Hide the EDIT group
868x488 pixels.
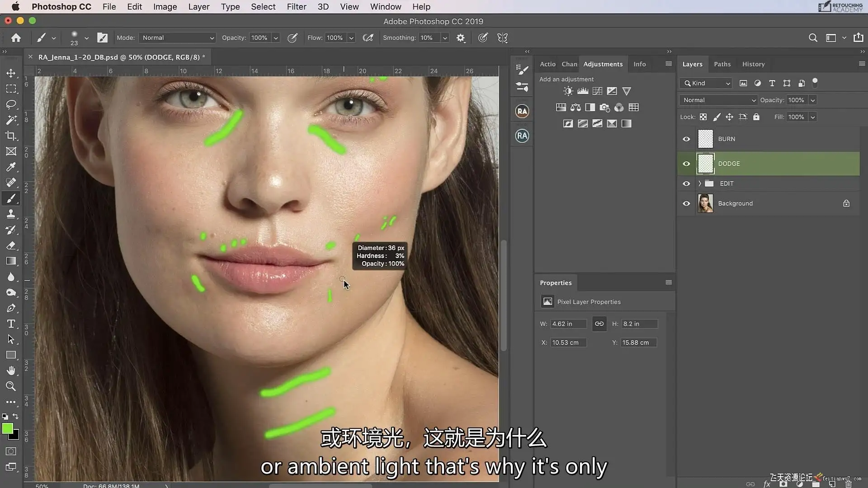(x=686, y=183)
